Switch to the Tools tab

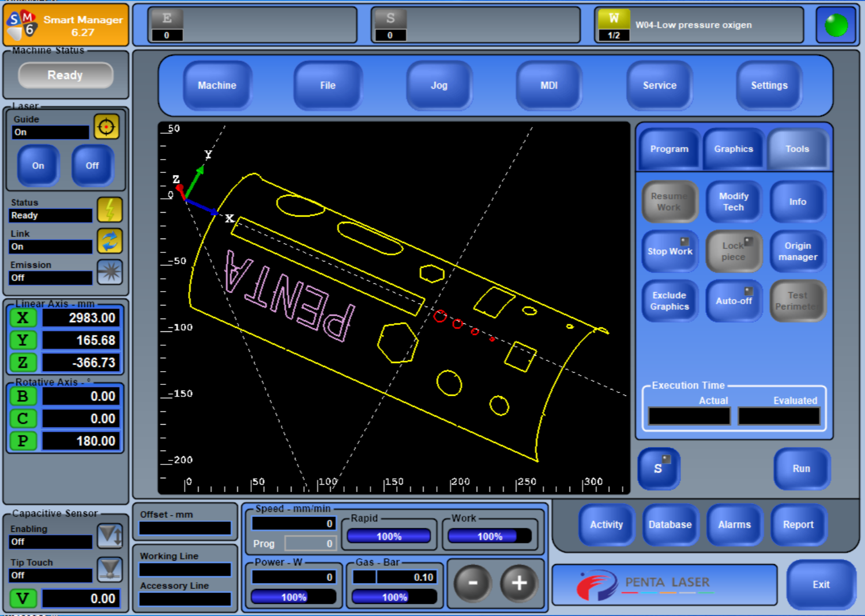click(x=798, y=149)
